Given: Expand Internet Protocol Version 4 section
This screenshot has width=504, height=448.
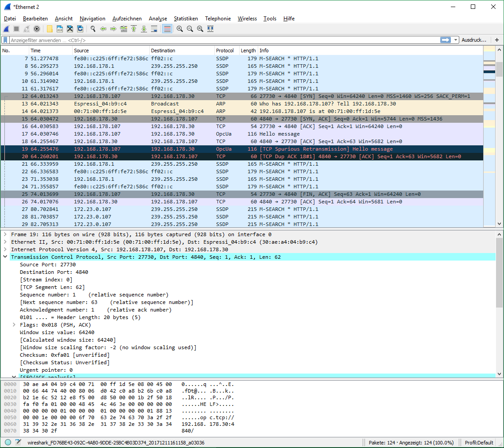Looking at the screenshot, I should click(x=5, y=249).
